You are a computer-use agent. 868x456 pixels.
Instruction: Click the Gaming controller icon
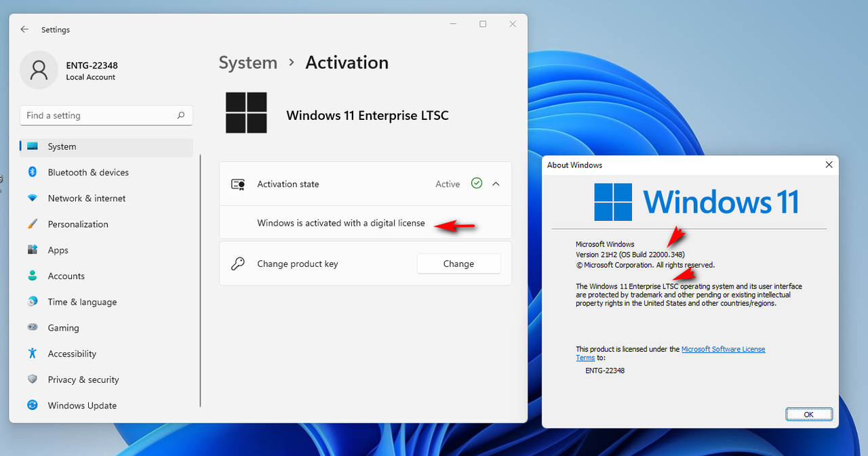32,327
